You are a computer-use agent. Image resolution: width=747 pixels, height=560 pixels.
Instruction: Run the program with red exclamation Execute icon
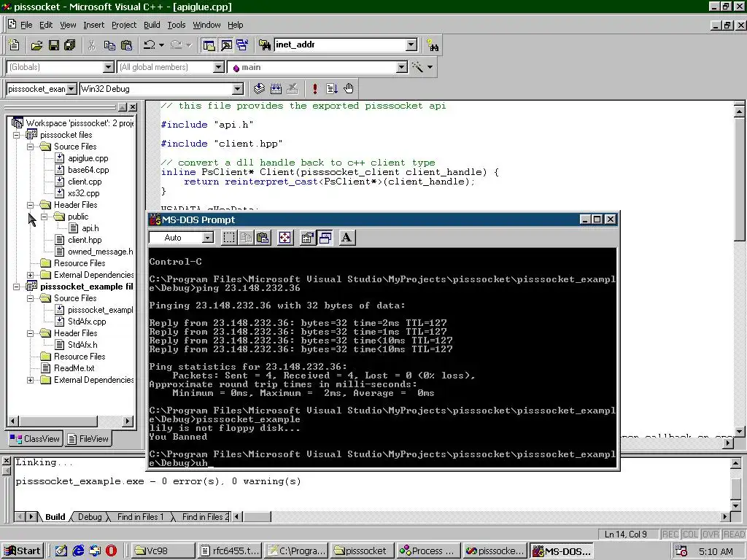click(x=315, y=88)
